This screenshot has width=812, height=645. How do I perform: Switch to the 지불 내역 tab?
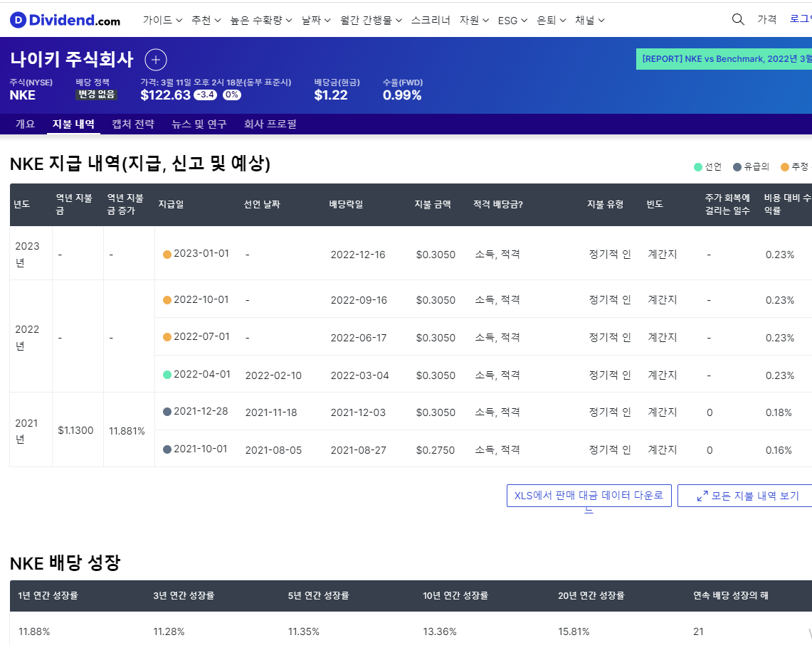tap(73, 124)
